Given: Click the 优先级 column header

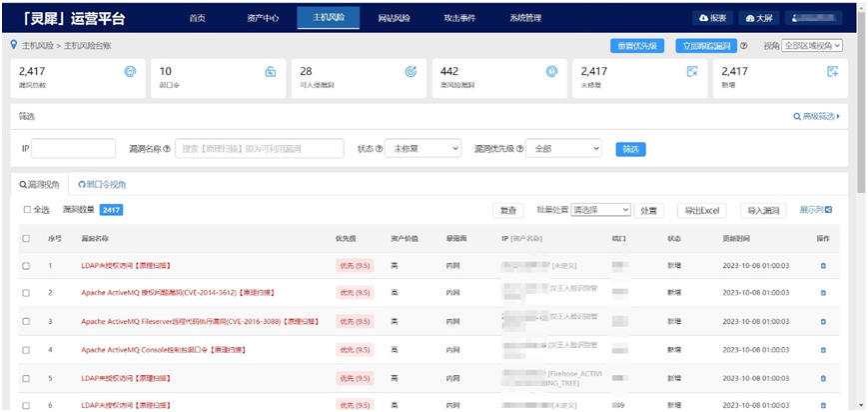Looking at the screenshot, I should (x=346, y=238).
